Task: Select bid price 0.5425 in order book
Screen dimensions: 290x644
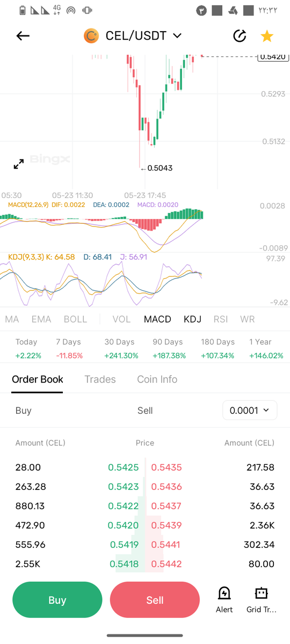Action: (124, 467)
